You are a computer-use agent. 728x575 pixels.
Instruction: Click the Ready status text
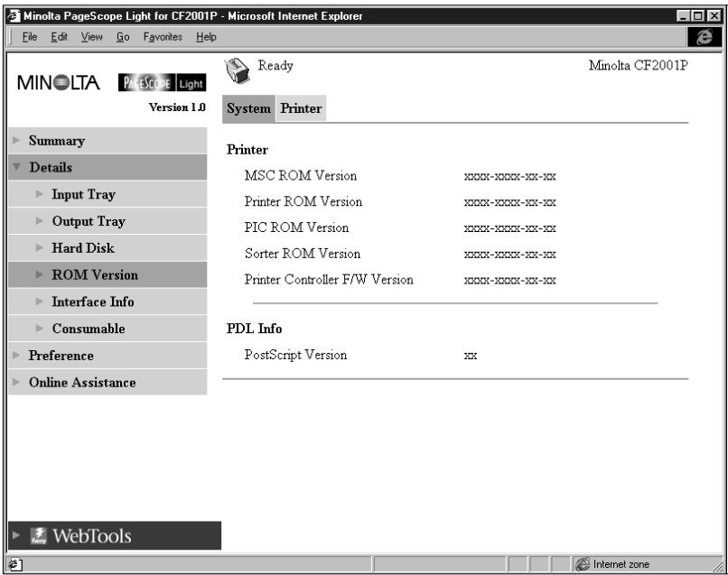point(275,66)
